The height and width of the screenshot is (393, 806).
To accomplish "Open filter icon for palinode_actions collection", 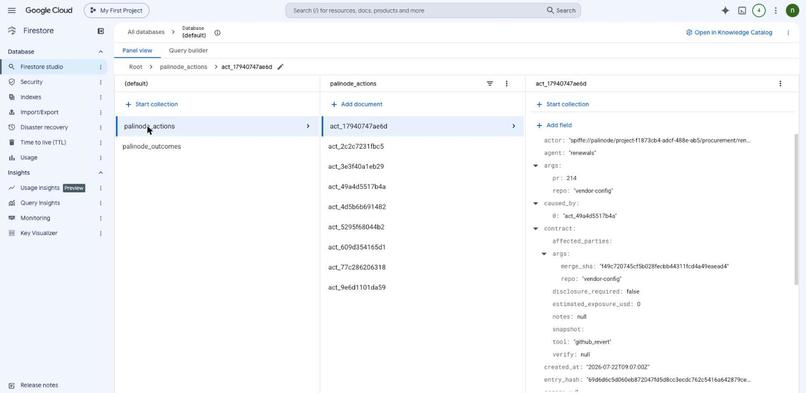I will point(490,83).
